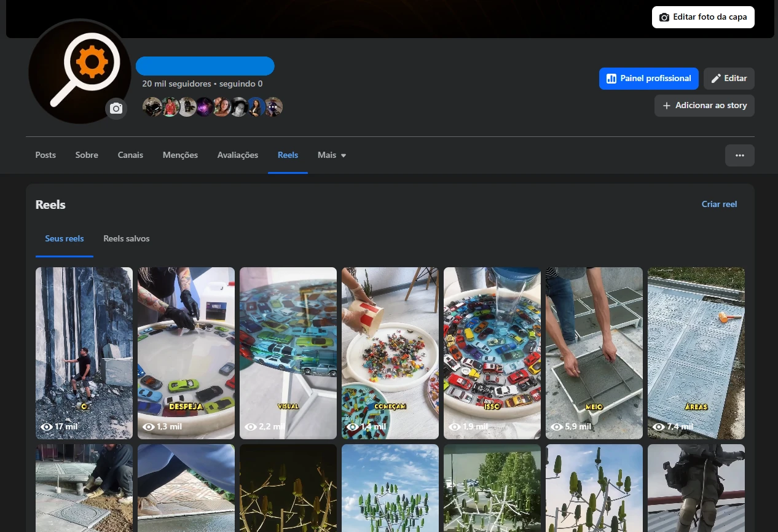Select the Menções tab
The height and width of the screenshot is (532, 778).
[180, 155]
